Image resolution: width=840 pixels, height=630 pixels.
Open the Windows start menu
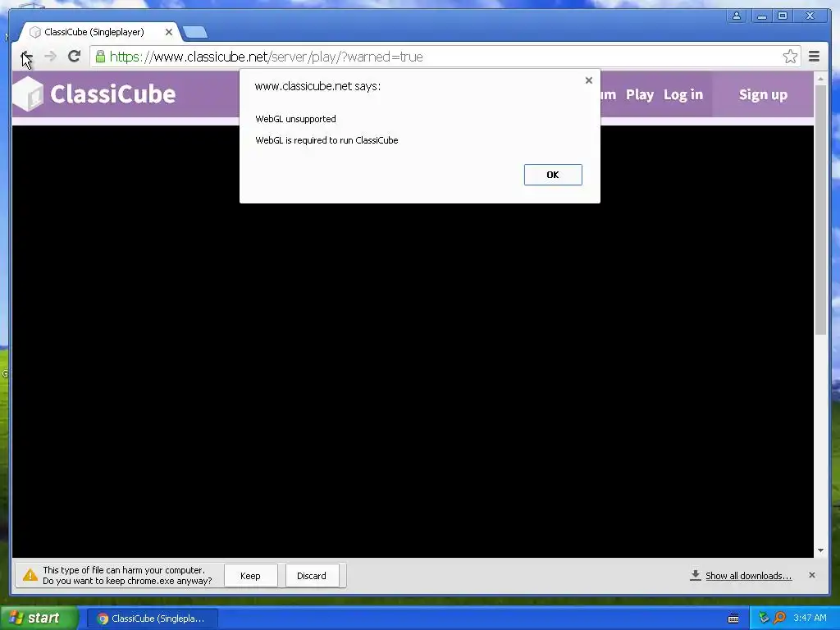(x=39, y=619)
